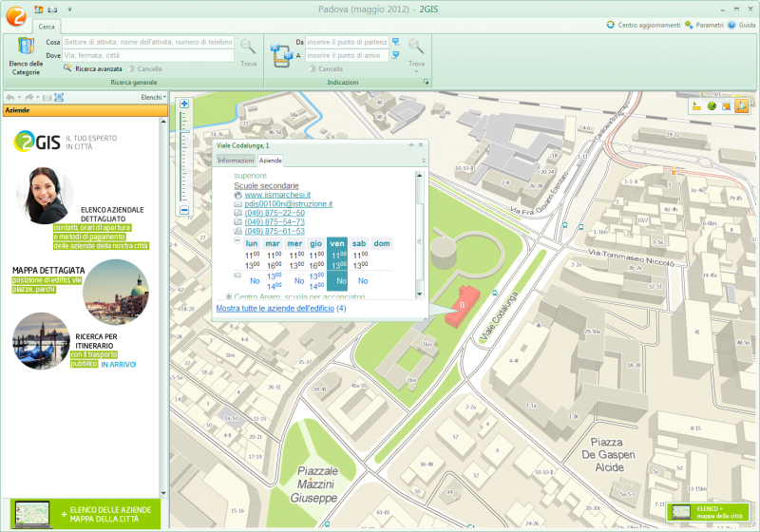
Task: Open the Elenchi dropdown
Action: pos(153,97)
